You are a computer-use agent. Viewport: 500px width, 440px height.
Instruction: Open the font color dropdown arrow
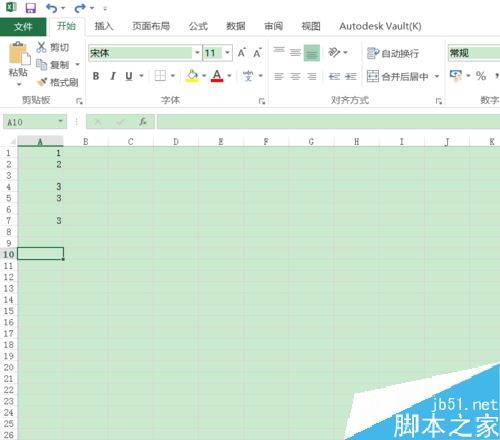point(229,76)
